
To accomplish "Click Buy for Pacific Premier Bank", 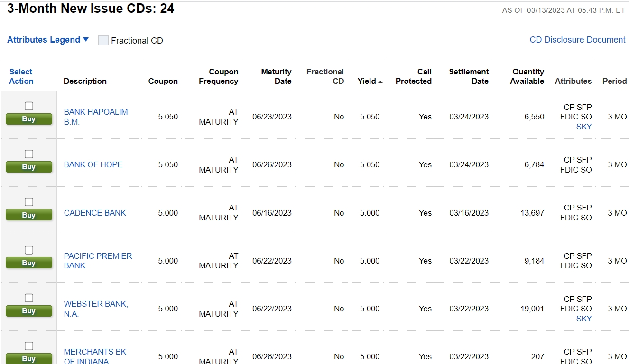I will click(x=29, y=263).
